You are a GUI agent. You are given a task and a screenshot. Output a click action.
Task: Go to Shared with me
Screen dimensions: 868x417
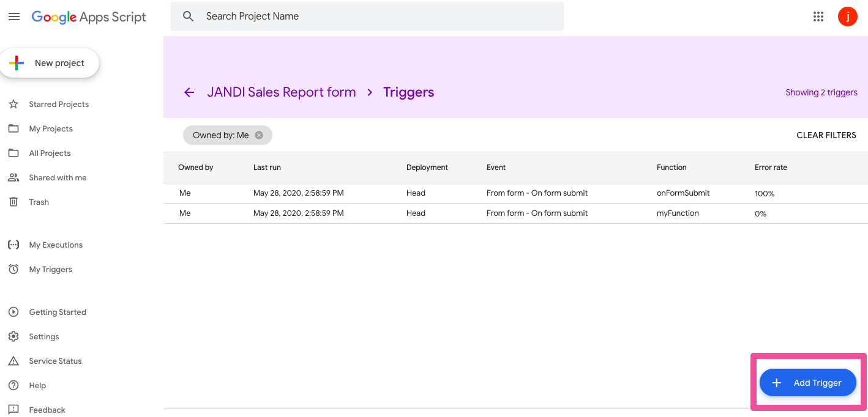[x=58, y=177]
